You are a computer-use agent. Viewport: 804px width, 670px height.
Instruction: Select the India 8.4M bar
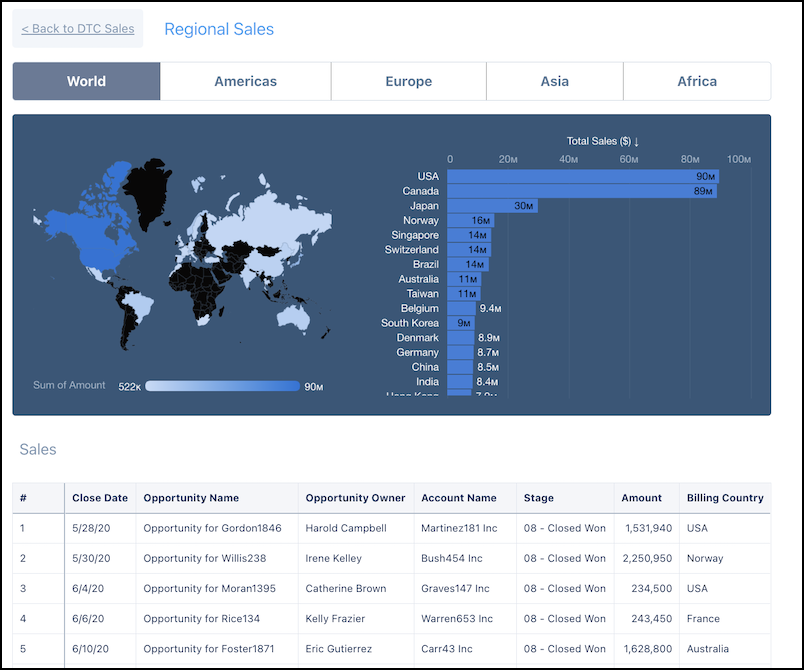460,382
